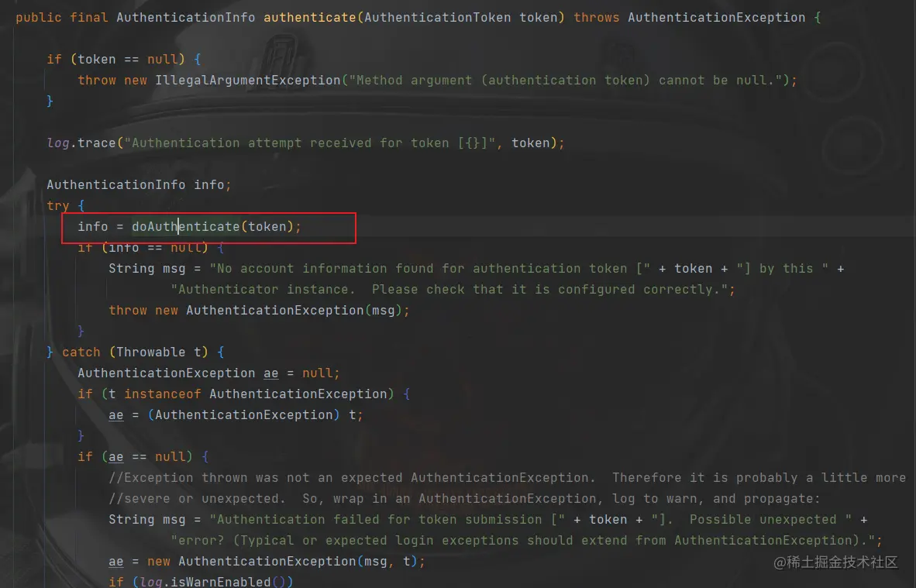The height and width of the screenshot is (588, 916).
Task: Click 'throw new AuthenticationException(msg);' statement
Action: [260, 311]
